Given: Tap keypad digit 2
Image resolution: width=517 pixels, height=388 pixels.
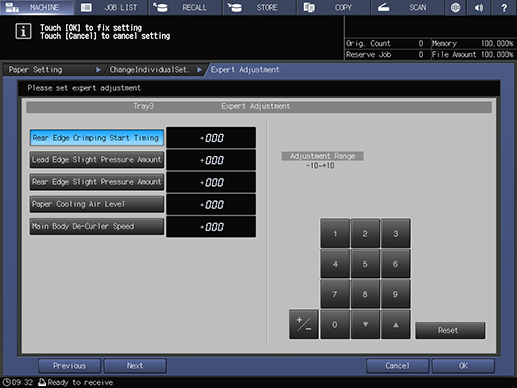Looking at the screenshot, I should [x=365, y=234].
